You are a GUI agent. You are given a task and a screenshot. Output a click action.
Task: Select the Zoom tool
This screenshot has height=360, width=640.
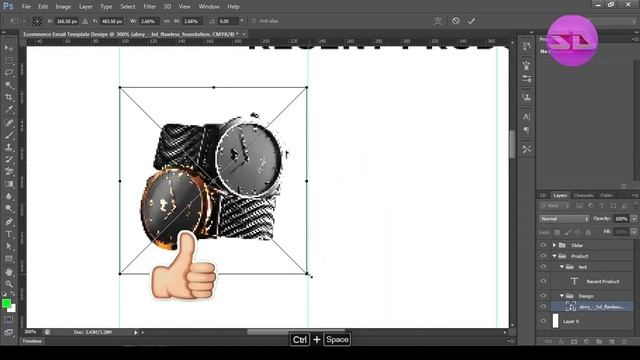tap(9, 284)
